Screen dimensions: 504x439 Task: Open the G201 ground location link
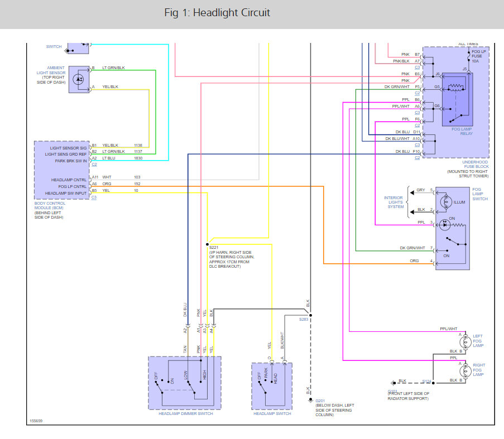click(x=320, y=401)
